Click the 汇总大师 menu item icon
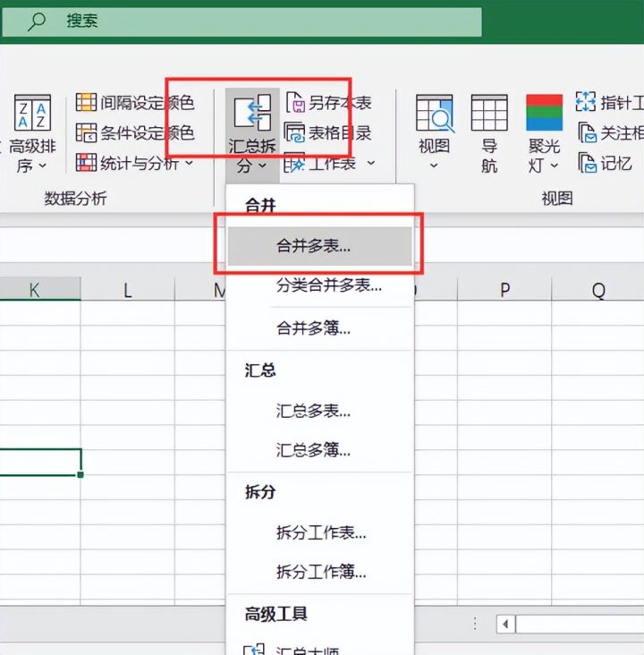Viewport: 644px width, 655px height. [254, 650]
